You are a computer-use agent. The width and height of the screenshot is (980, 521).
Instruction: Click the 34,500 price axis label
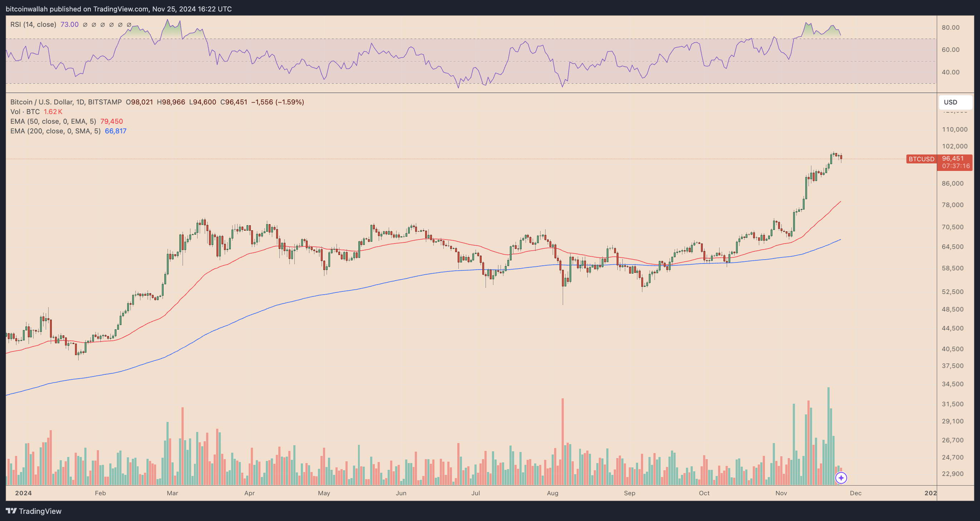pos(952,384)
